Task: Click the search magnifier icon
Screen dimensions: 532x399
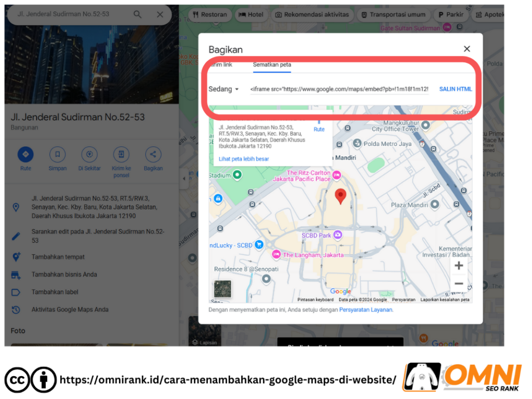Action: tap(137, 14)
